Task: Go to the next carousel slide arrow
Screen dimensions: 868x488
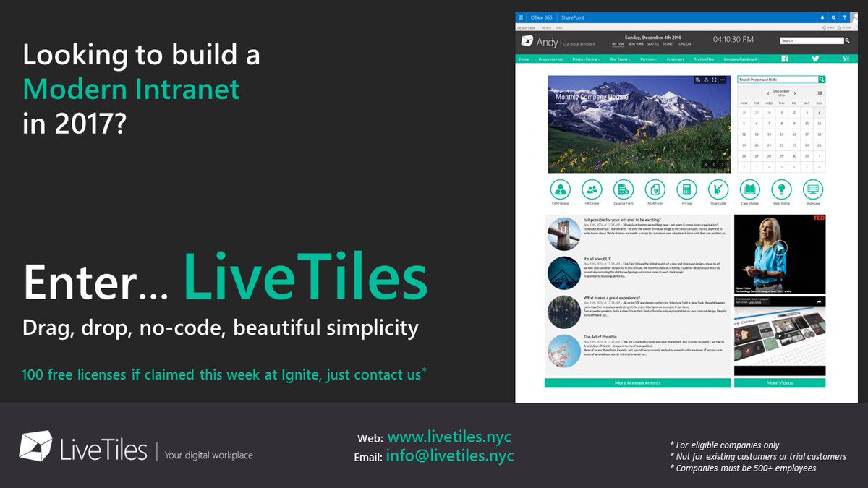Action: coord(722,165)
